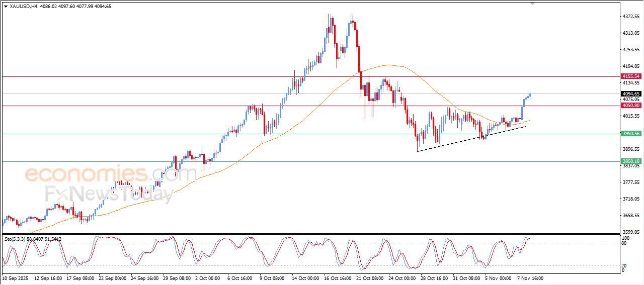The height and width of the screenshot is (285, 644).
Task: Select the green 3850.18 price label
Action: pyautogui.click(x=630, y=161)
